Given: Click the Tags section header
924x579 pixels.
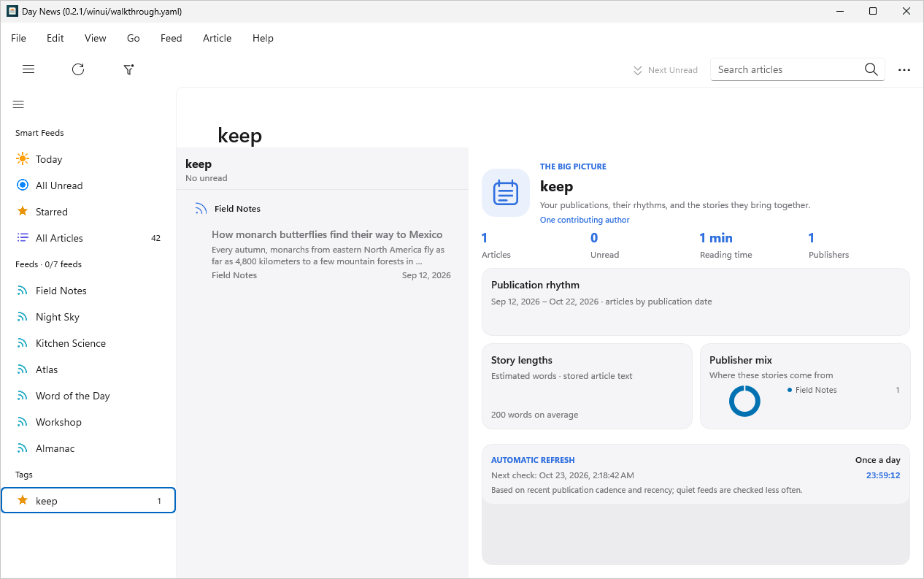Looking at the screenshot, I should click(x=24, y=475).
